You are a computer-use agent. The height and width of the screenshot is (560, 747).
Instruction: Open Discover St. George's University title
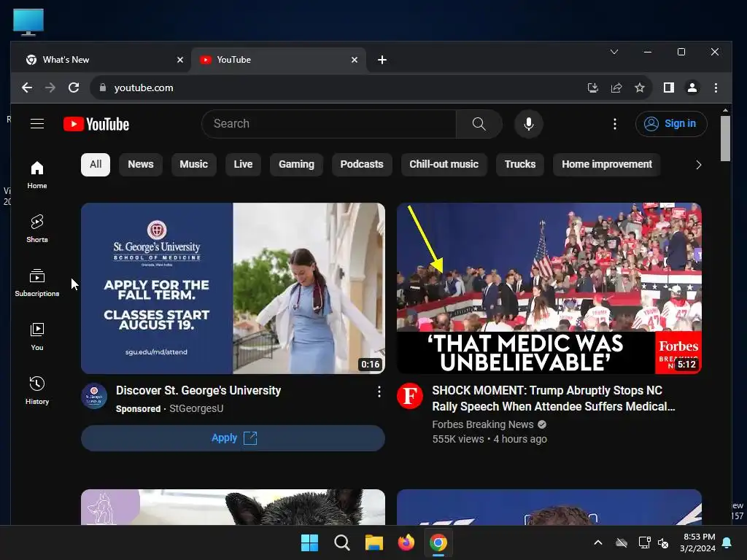tap(198, 391)
